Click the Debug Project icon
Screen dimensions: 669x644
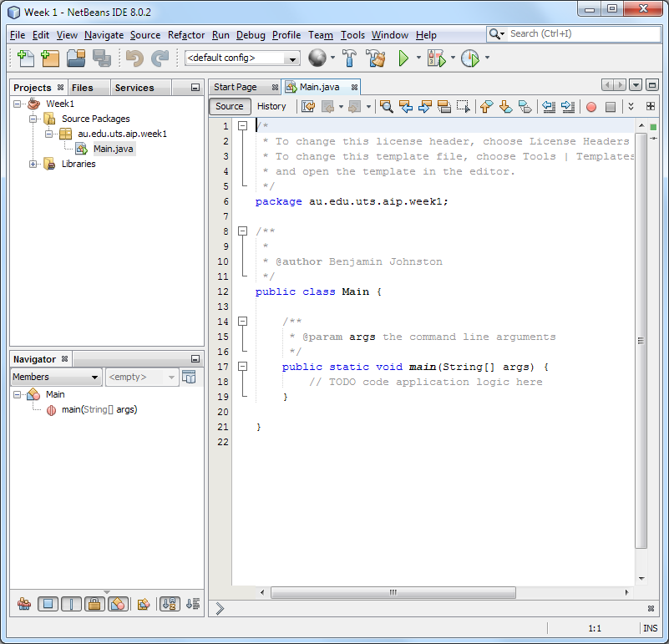[436, 58]
